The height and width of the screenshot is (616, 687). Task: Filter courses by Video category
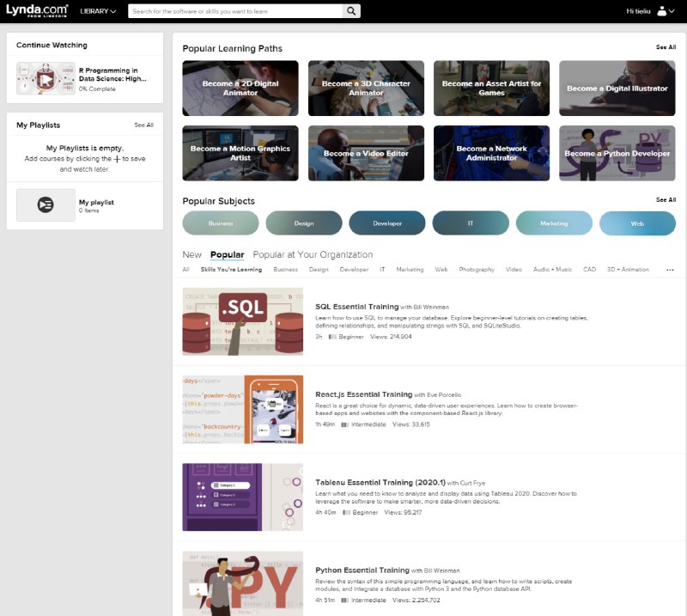[514, 270]
